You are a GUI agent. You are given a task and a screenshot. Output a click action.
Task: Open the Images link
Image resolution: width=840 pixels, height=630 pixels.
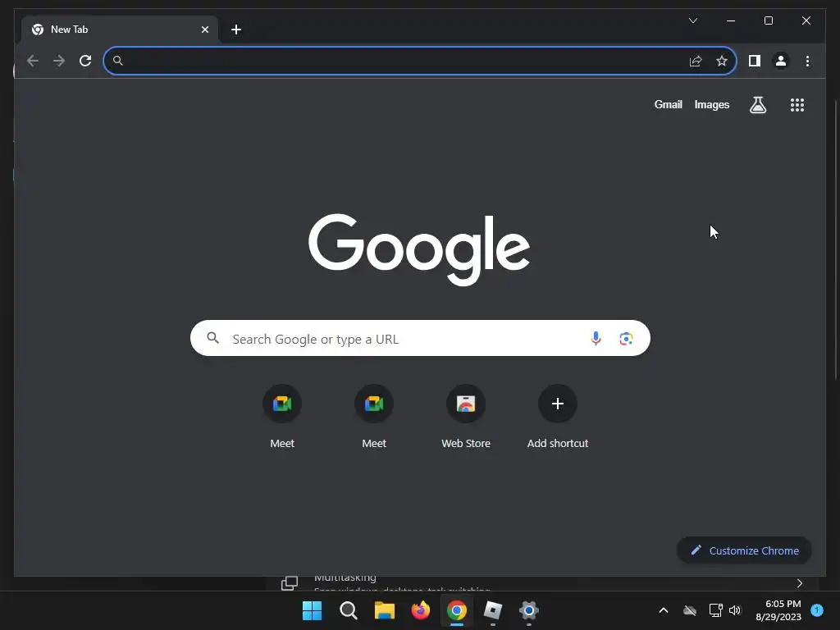click(x=711, y=104)
